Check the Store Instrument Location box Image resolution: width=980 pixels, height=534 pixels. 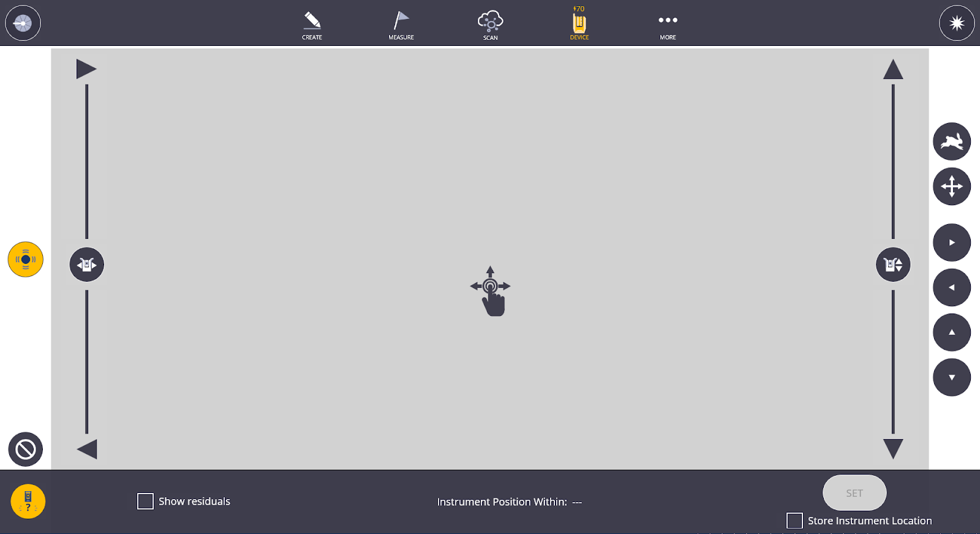(x=794, y=521)
